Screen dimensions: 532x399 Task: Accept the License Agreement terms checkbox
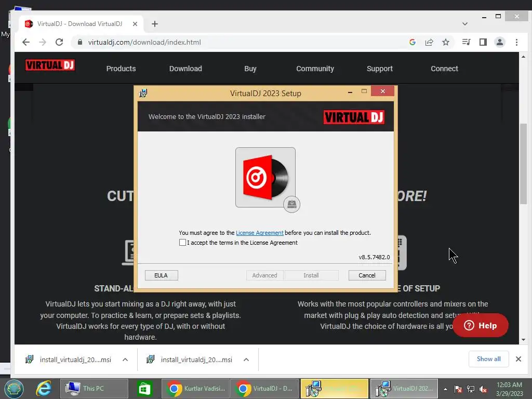182,242
